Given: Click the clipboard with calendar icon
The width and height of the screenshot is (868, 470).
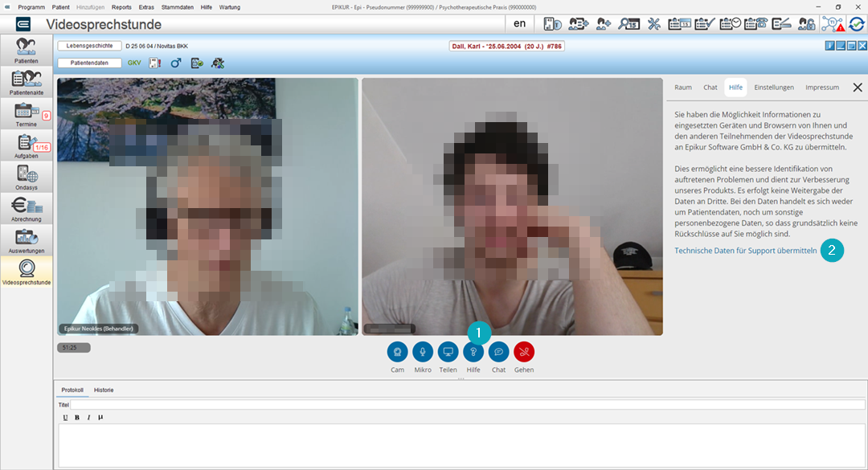Looking at the screenshot, I should point(679,24).
